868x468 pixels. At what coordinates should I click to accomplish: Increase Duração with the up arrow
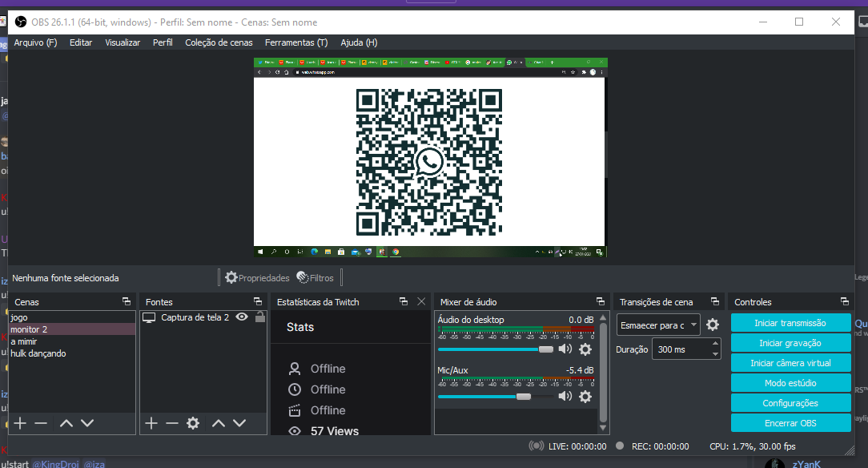tap(715, 344)
